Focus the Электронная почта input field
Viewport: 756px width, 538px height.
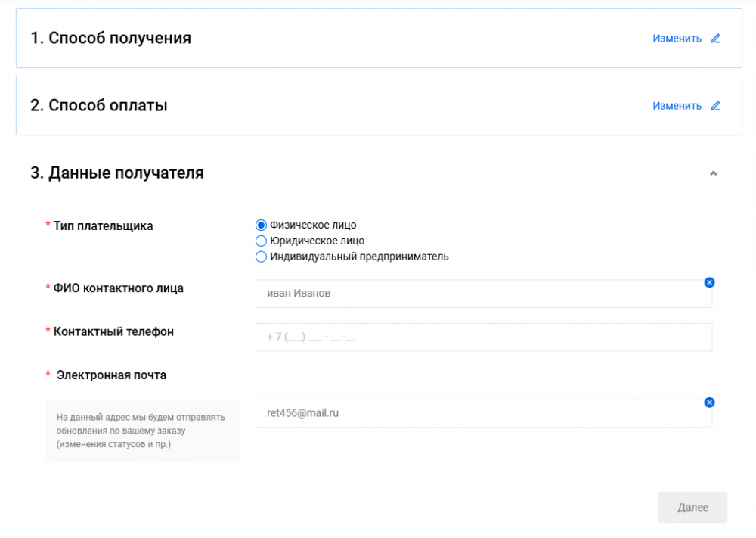click(x=484, y=413)
